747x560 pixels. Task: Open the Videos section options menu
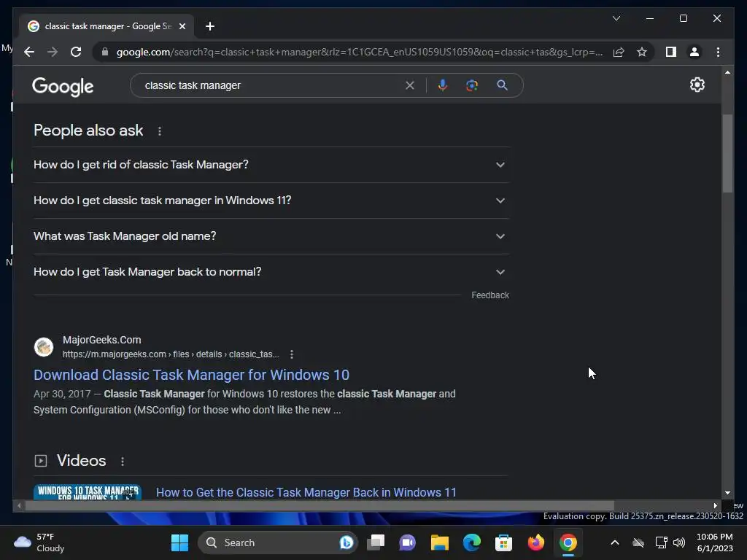[x=123, y=462]
